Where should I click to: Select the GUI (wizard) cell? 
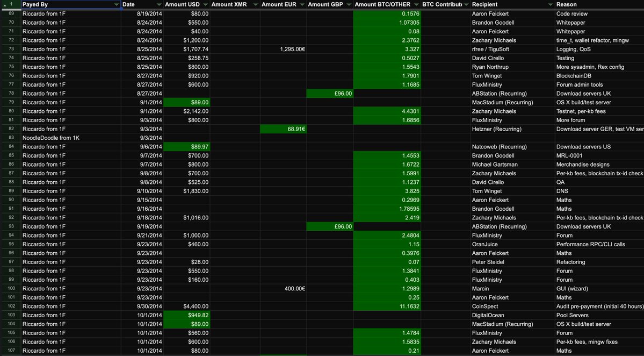(x=599, y=289)
